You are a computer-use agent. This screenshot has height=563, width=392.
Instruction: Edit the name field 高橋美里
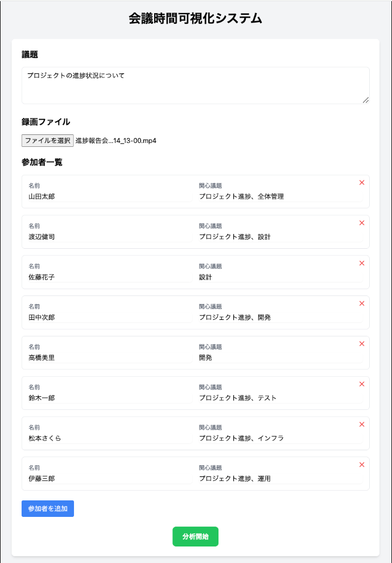point(110,358)
